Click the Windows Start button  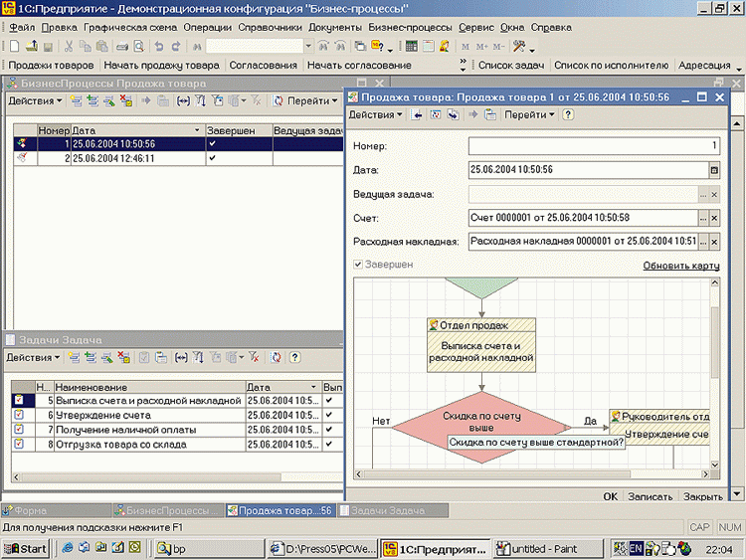26,549
